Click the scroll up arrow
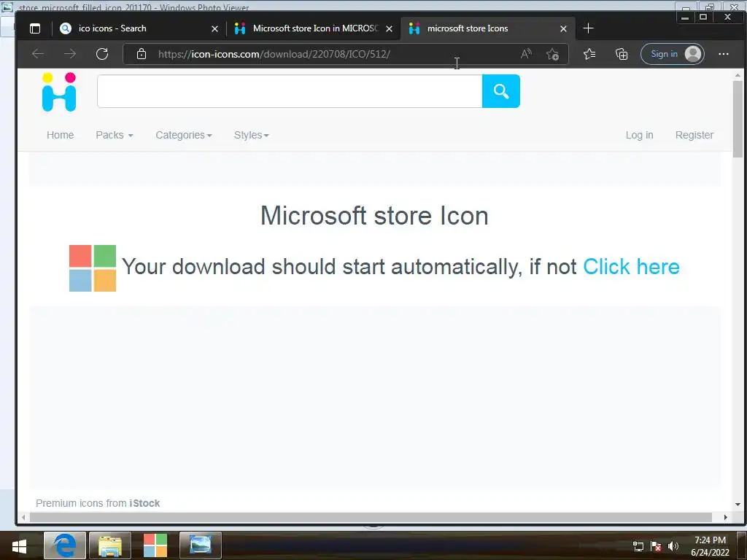The width and height of the screenshot is (747, 560). pos(738,75)
